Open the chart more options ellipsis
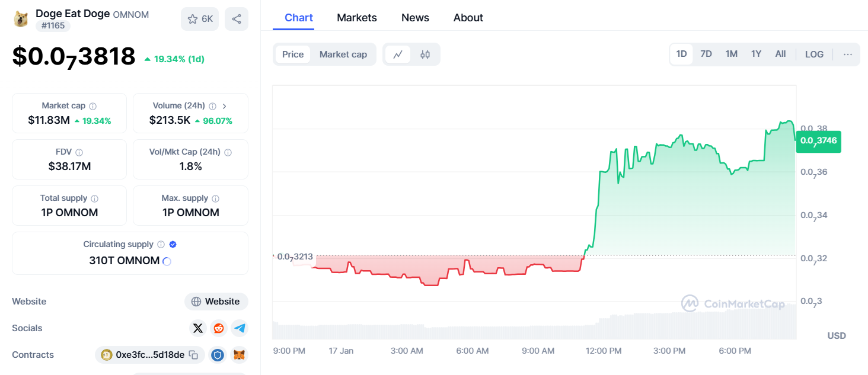 click(x=848, y=55)
